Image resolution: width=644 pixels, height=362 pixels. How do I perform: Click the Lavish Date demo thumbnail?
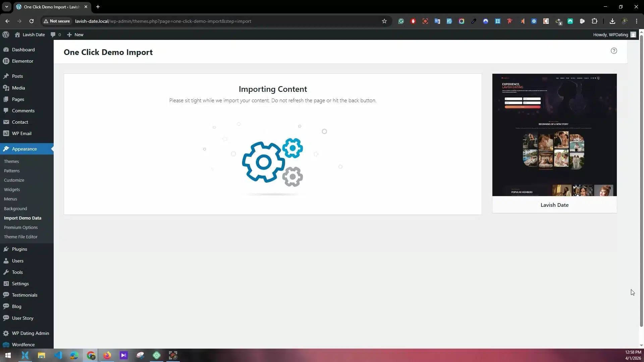[554, 135]
